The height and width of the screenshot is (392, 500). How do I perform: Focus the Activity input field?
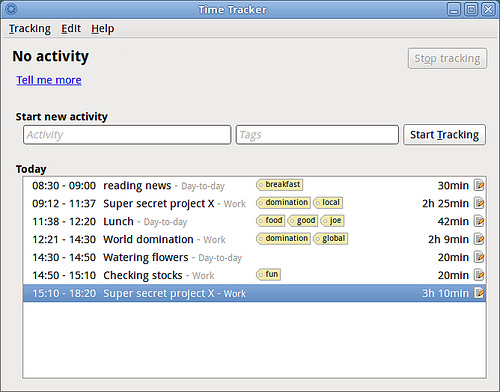127,135
